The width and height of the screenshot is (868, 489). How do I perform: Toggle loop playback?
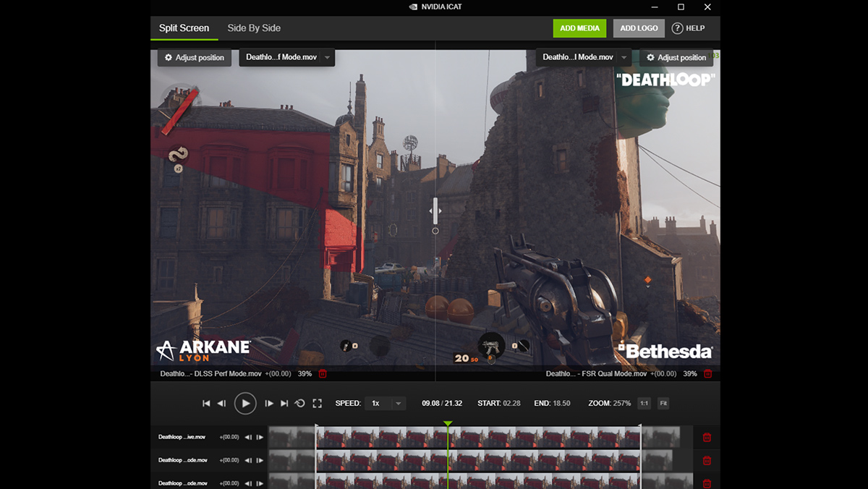coord(300,403)
